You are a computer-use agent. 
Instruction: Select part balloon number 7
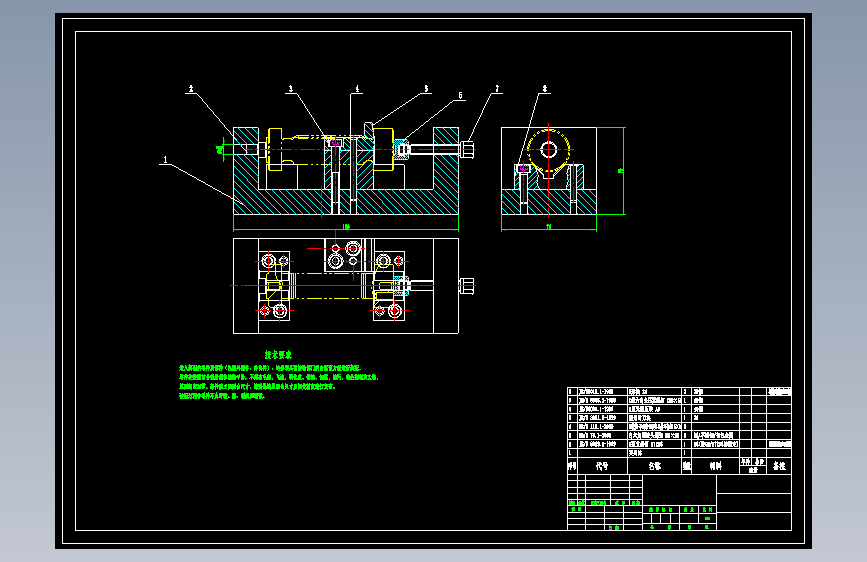coord(497,89)
